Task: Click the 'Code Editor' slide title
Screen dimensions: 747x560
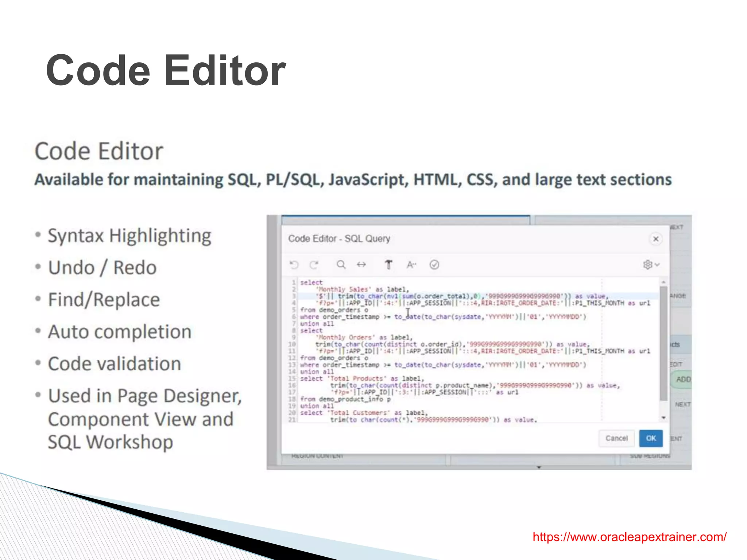Action: pos(166,70)
